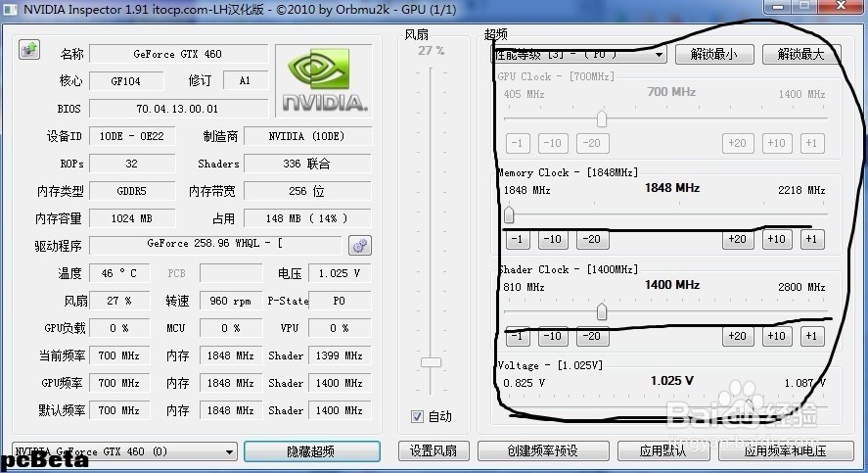Click the 转速 field showing 960 rpm
This screenshot has height=473, width=868.
230,301
